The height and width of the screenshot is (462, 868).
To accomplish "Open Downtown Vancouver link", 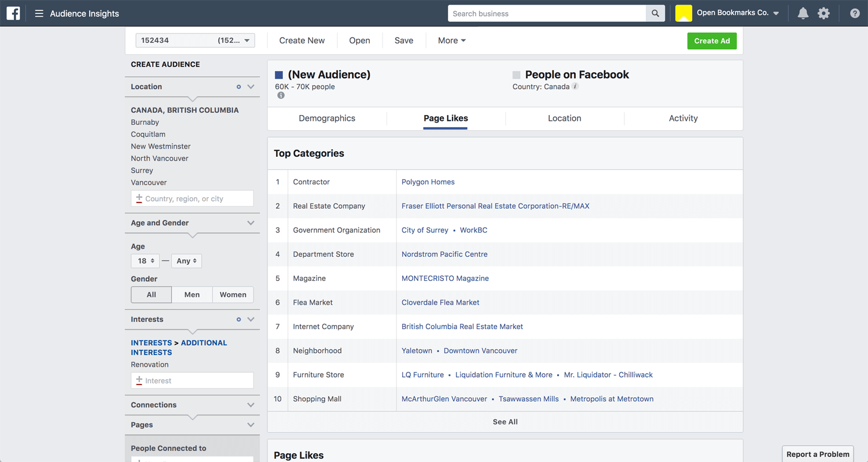I will tap(480, 350).
